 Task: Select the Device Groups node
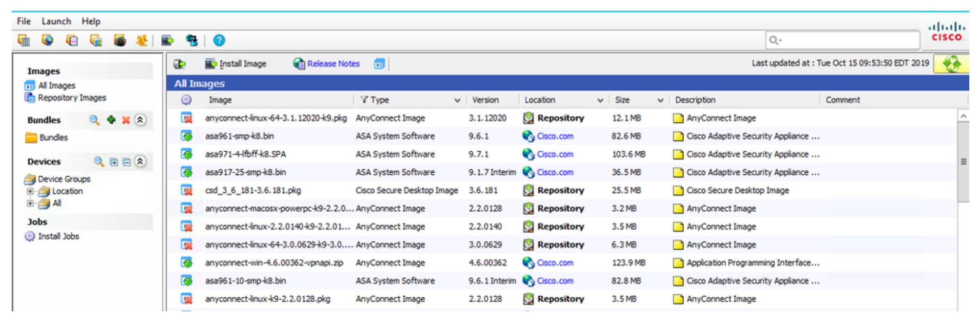[64, 179]
